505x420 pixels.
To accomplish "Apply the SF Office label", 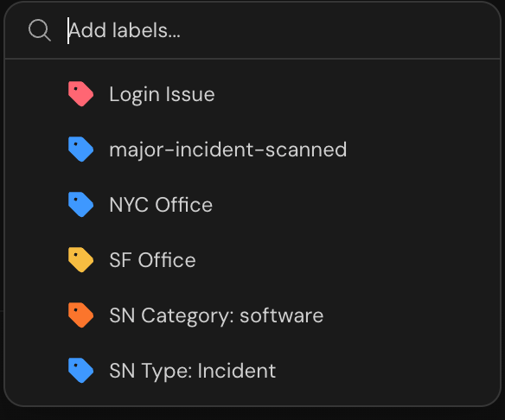I will (x=252, y=260).
